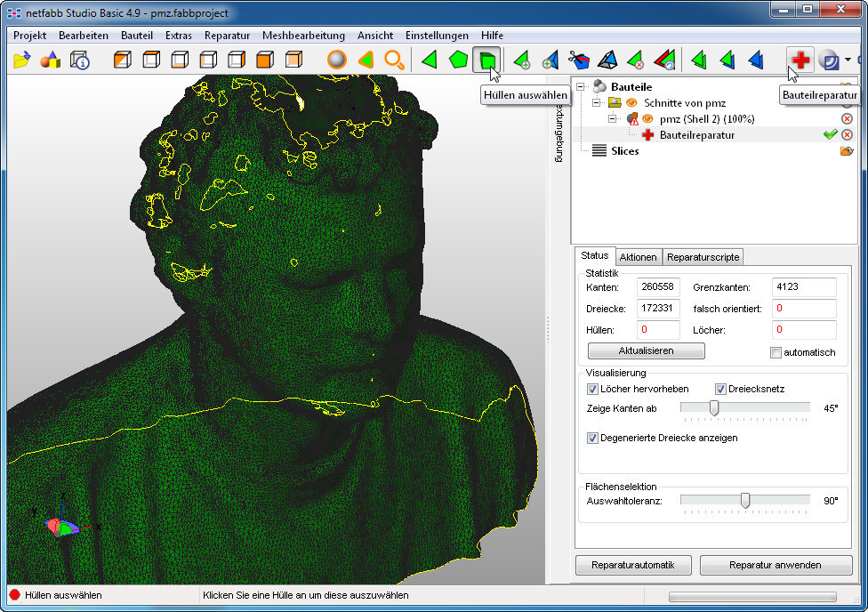Select the single green triangle selection tool
Screen dimensions: 868x612
pos(430,60)
